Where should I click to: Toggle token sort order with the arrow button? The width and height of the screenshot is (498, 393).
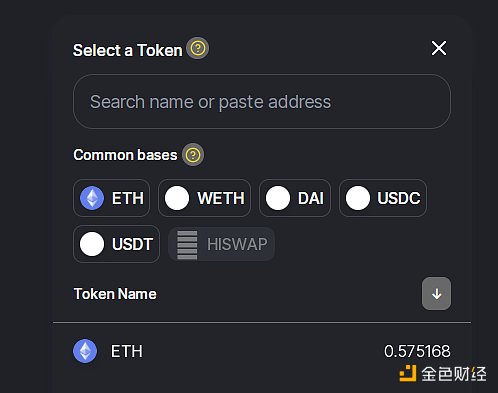436,294
